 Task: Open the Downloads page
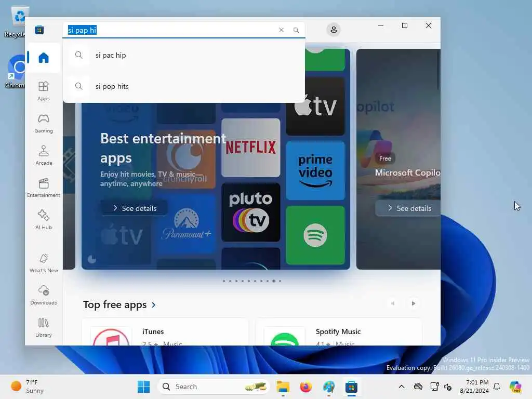coord(44,295)
